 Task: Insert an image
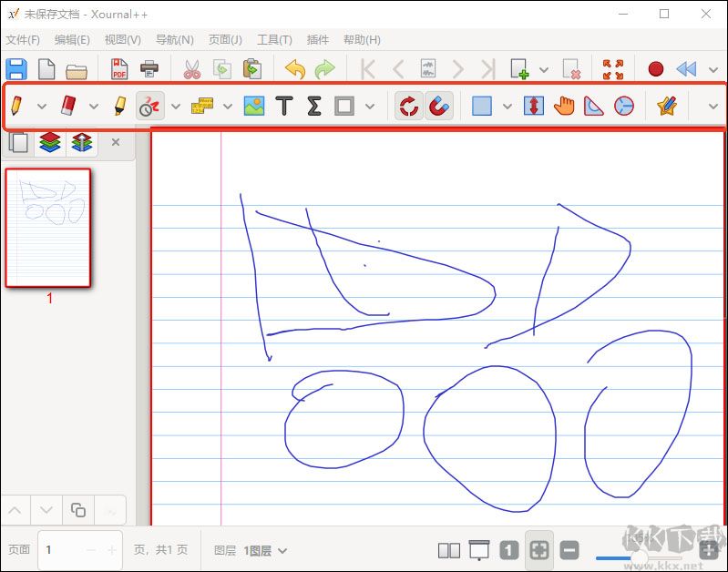coord(254,106)
